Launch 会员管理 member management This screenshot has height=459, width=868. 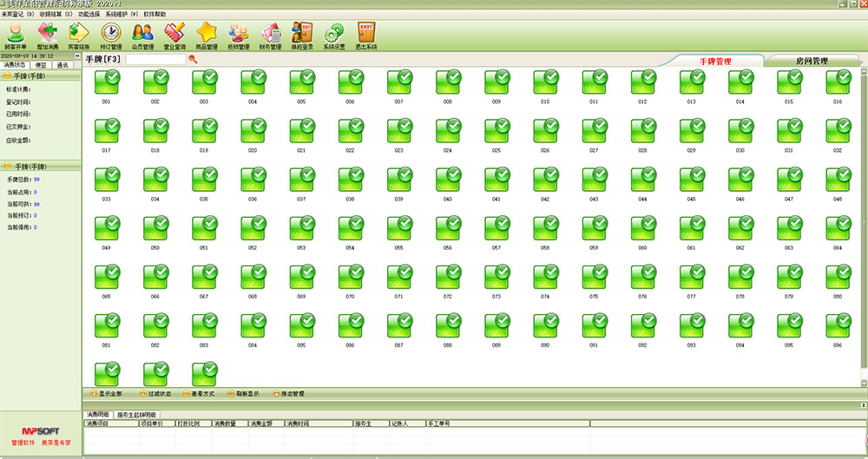coord(142,36)
